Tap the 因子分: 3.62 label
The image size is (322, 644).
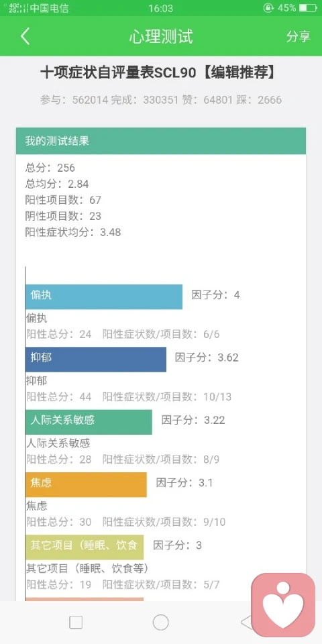coord(207,358)
